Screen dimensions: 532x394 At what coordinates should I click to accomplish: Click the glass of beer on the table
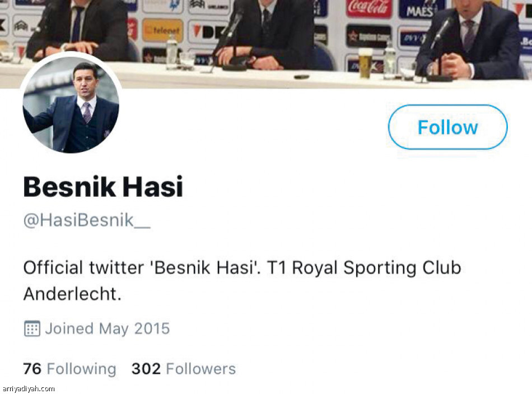[366, 63]
